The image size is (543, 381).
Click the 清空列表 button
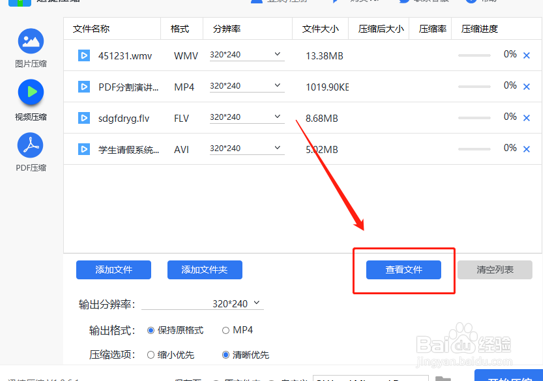pos(495,270)
